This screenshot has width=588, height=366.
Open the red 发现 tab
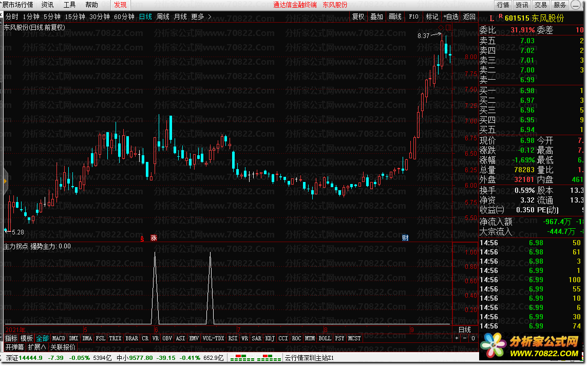pos(120,5)
